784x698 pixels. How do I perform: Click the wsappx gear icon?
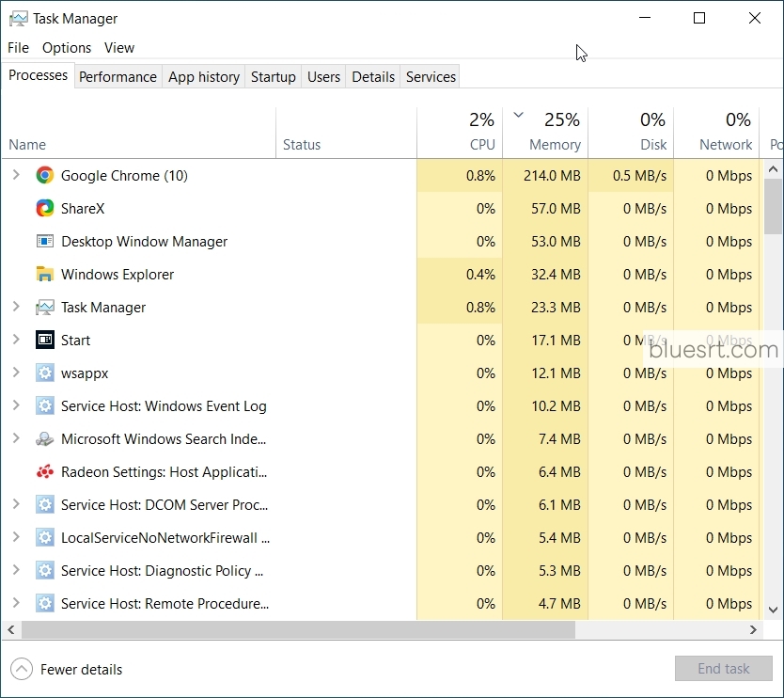click(45, 373)
